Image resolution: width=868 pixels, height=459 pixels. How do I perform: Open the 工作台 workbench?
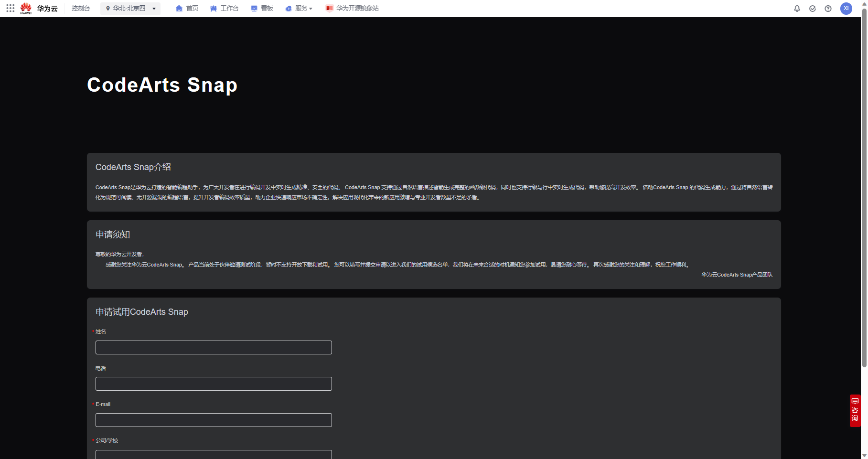pos(225,8)
